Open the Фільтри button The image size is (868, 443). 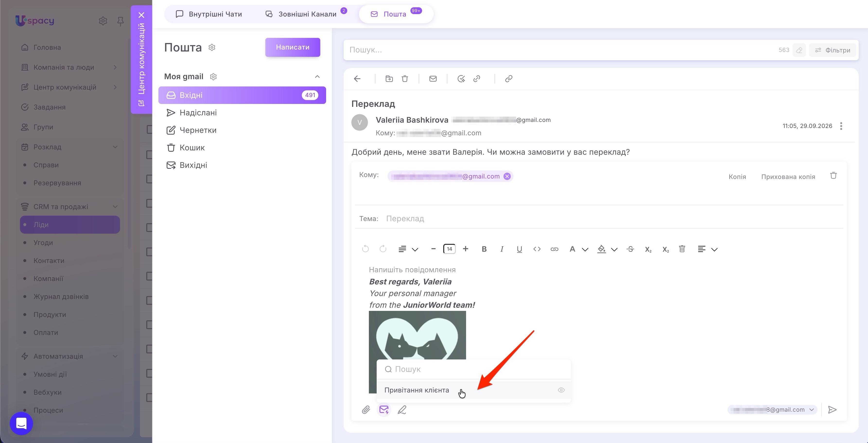(833, 50)
